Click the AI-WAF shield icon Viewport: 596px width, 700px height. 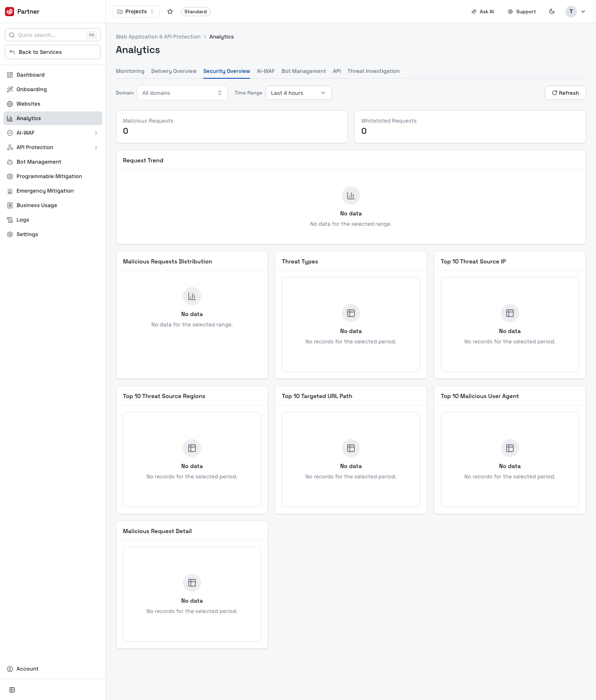coord(10,133)
